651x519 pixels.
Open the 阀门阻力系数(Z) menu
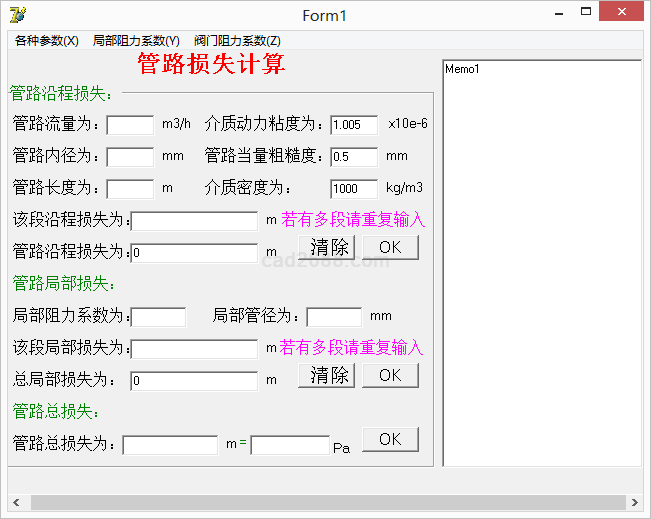[237, 41]
